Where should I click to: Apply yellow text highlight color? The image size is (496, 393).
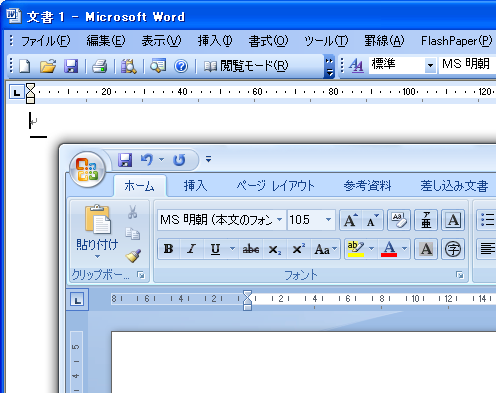tap(355, 249)
